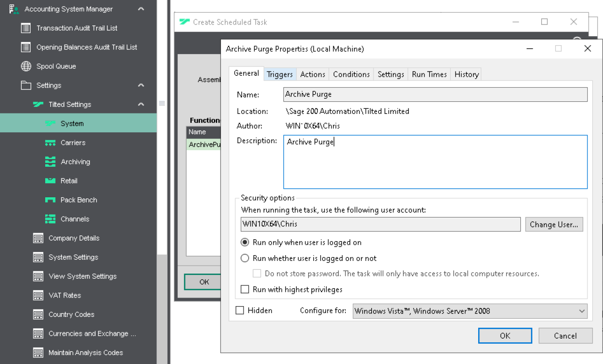The image size is (603, 364).
Task: Click the Spool Queue globe icon
Action: coord(26,66)
